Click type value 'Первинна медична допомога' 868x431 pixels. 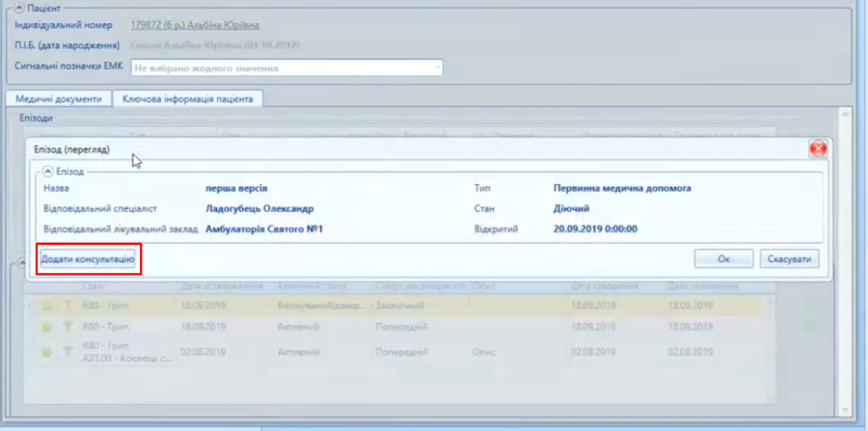pyautogui.click(x=622, y=188)
